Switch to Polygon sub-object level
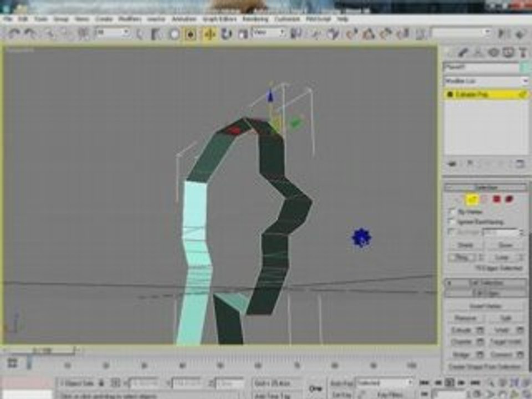 coord(497,199)
